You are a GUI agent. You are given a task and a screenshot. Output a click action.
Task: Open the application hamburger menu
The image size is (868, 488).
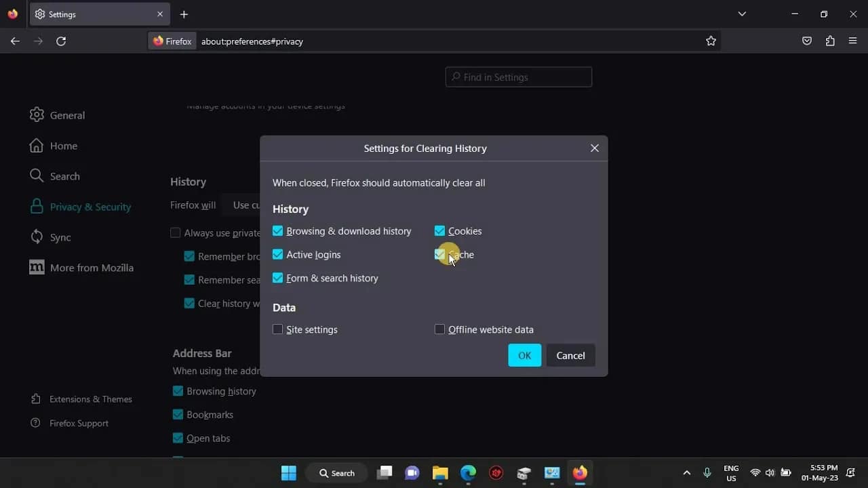(x=852, y=41)
